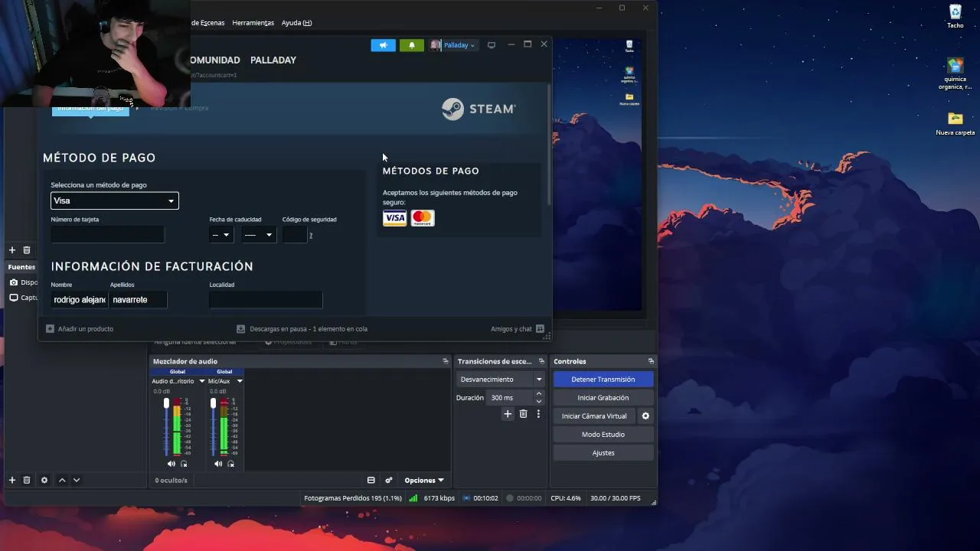Viewport: 980px width, 551px height.
Task: Click the Nombre billing field
Action: pyautogui.click(x=80, y=300)
